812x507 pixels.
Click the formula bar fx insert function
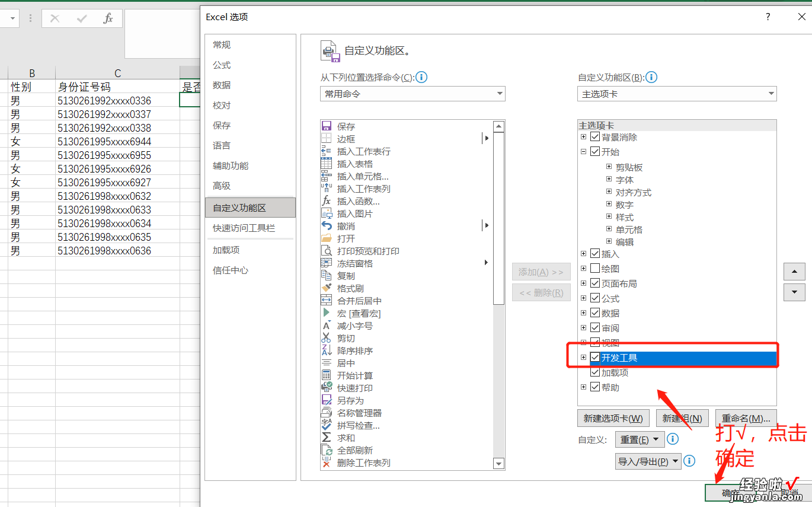[x=108, y=18]
